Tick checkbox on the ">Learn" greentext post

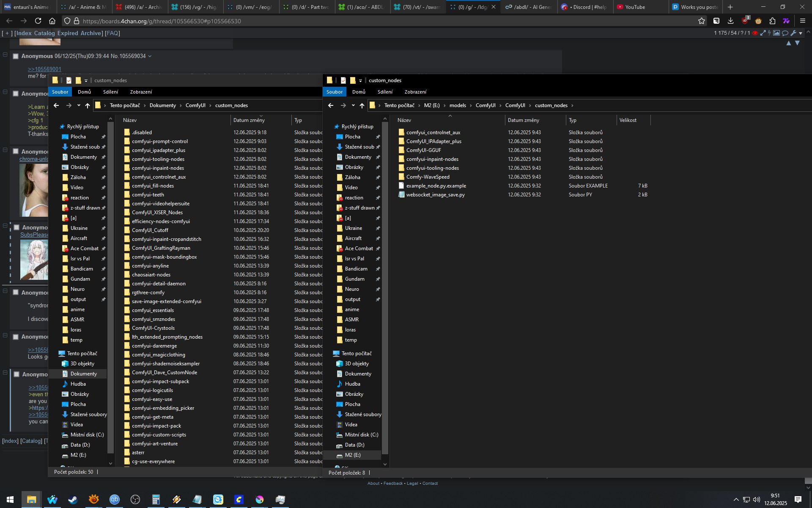(x=16, y=94)
